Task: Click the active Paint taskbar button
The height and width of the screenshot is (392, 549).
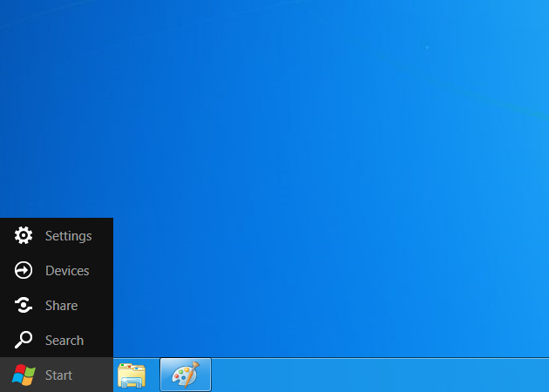Action: point(185,375)
